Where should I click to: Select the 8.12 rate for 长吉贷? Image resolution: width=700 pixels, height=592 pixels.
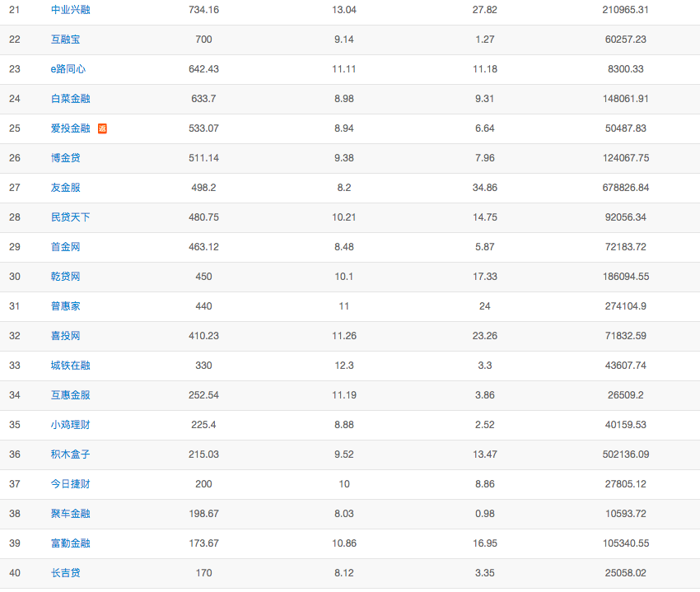tap(344, 573)
